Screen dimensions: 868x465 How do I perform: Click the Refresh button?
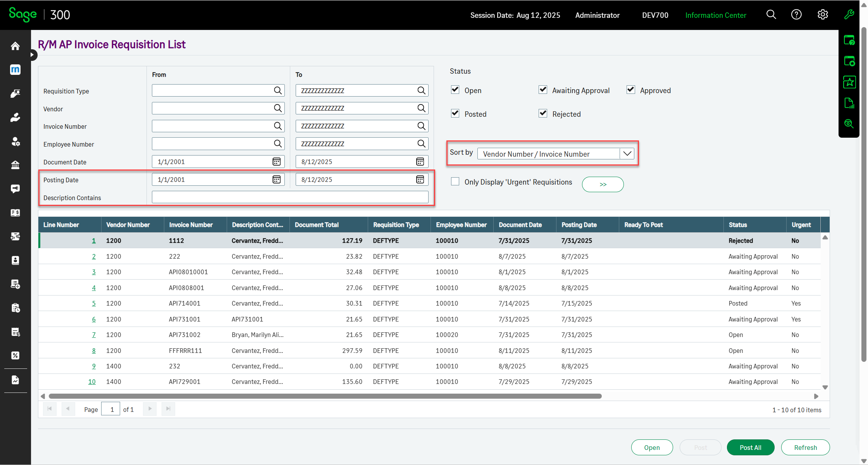pyautogui.click(x=806, y=447)
